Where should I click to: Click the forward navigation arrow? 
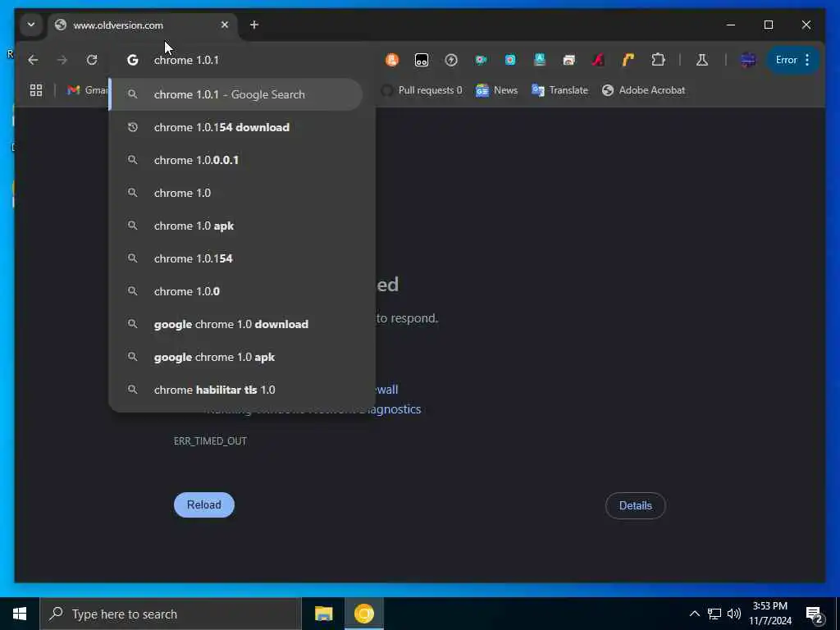click(x=62, y=60)
